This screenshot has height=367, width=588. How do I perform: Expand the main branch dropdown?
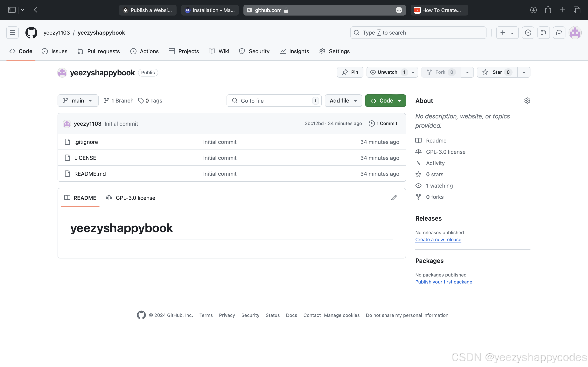(78, 101)
